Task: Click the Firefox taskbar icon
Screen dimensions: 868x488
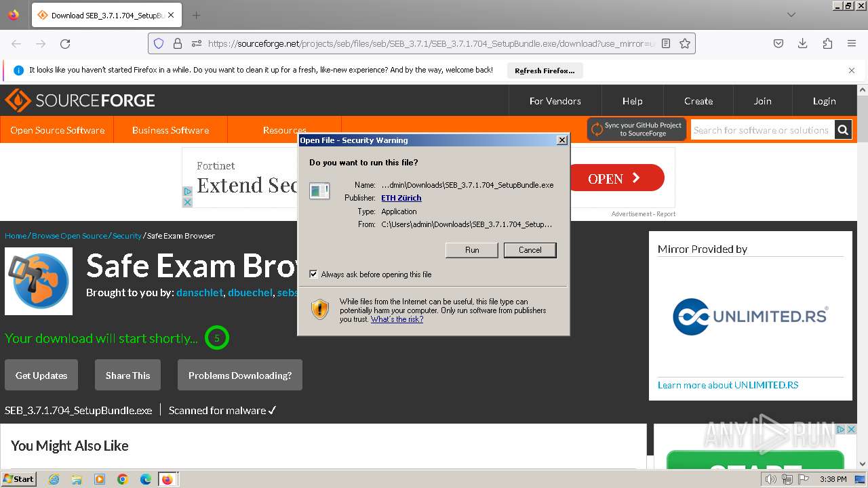Action: [167, 479]
